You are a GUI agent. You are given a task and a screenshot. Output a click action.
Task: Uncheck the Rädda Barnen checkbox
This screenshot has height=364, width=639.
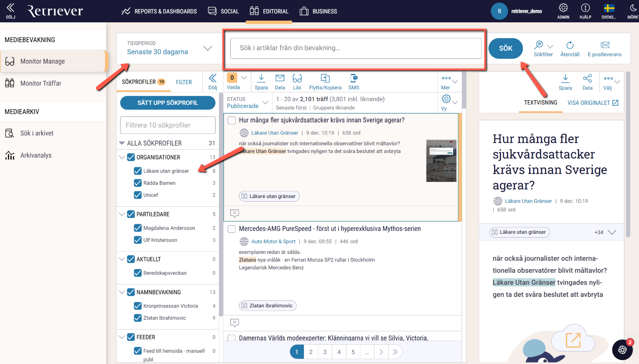pos(138,183)
